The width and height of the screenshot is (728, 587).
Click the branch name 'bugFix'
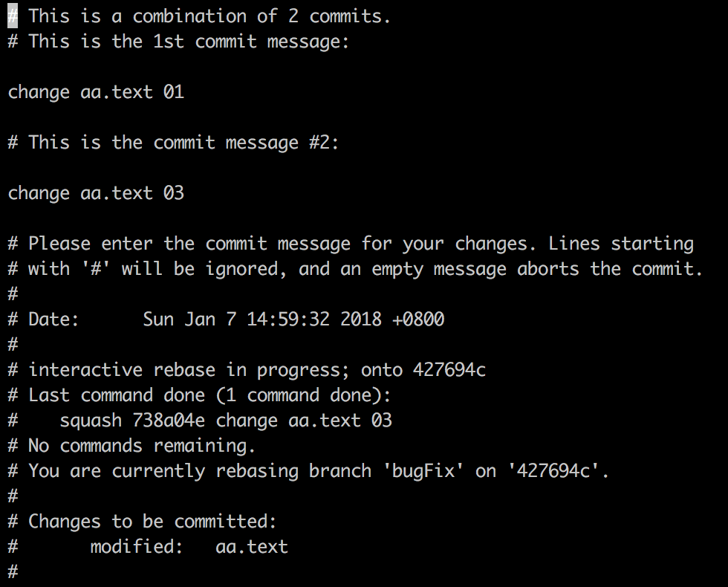(x=423, y=471)
